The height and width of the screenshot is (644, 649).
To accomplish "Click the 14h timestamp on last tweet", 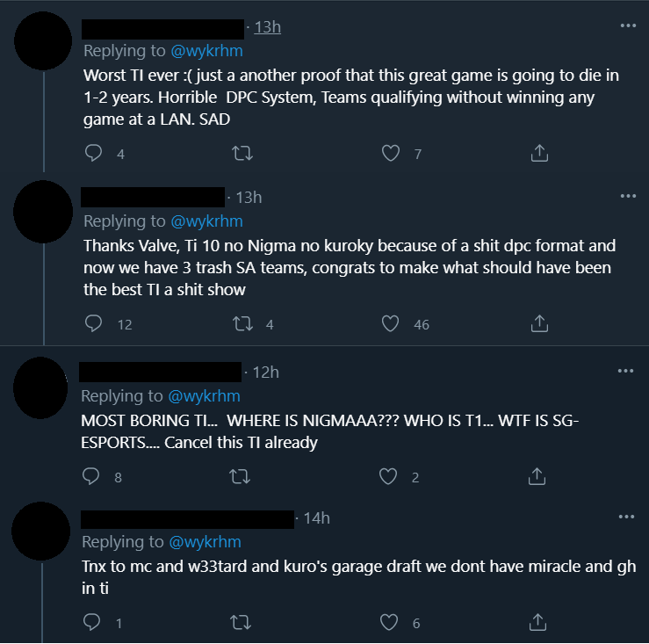I will click(x=316, y=518).
